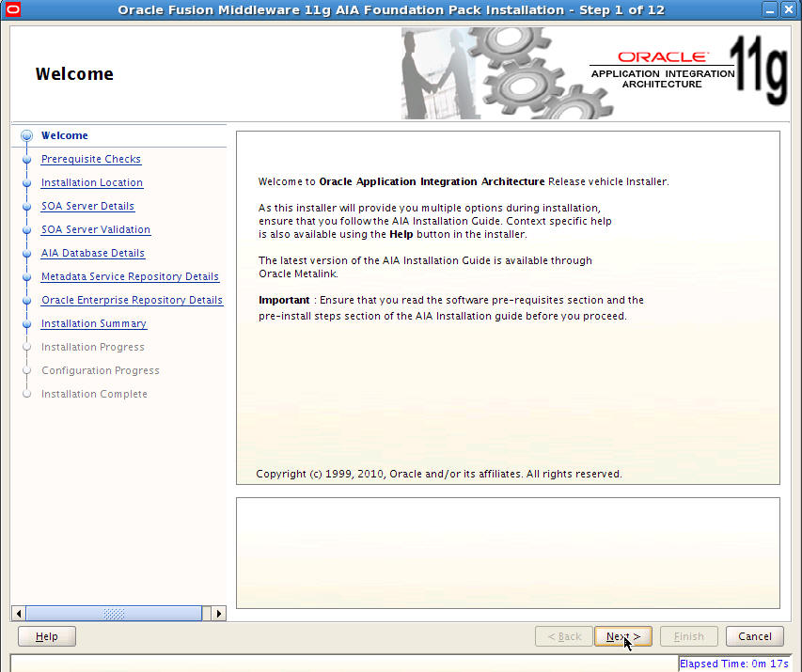Open the Prerequisite Checks step link
This screenshot has height=672, width=802.
(91, 159)
